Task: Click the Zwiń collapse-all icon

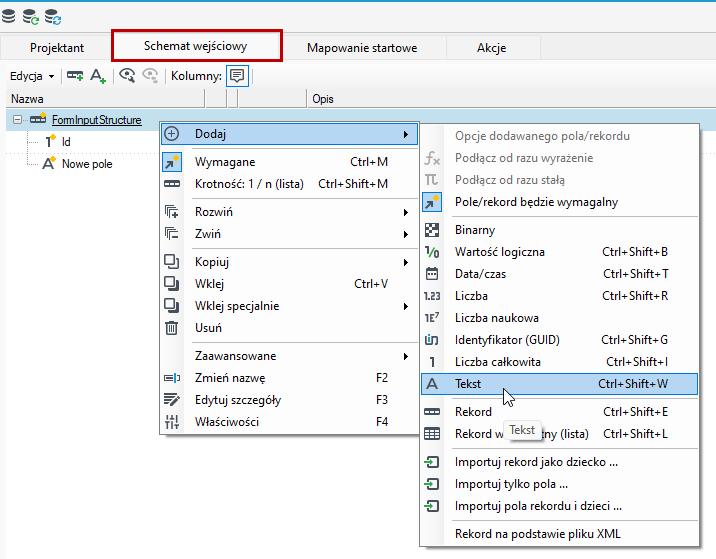Action: [x=172, y=234]
